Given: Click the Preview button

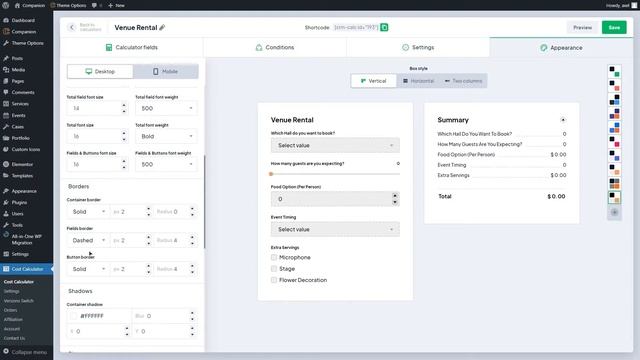Looking at the screenshot, I should (582, 27).
